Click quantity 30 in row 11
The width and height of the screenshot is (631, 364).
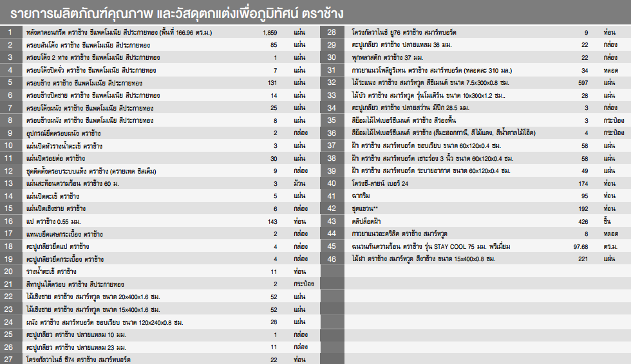click(x=274, y=158)
